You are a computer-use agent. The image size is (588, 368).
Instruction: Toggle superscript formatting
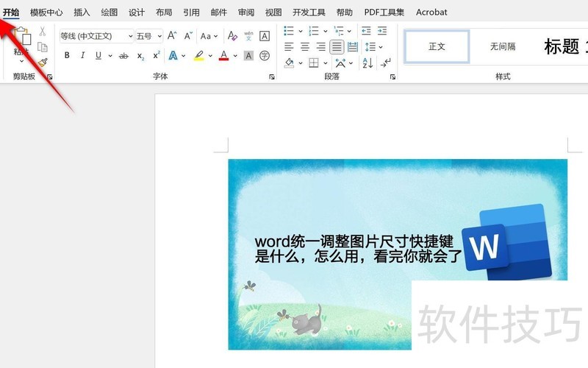tap(157, 55)
